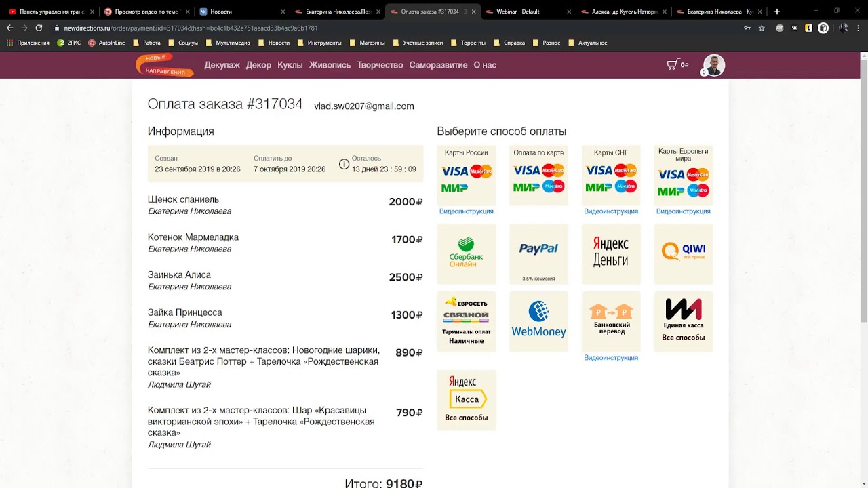The width and height of the screenshot is (868, 488).
Task: Select WebMoney as payment method
Action: 538,321
